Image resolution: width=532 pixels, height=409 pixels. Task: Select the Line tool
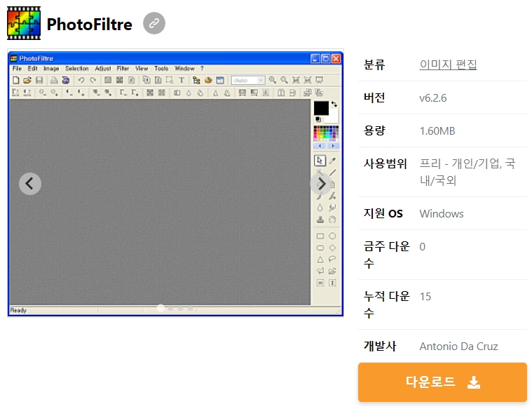point(332,173)
